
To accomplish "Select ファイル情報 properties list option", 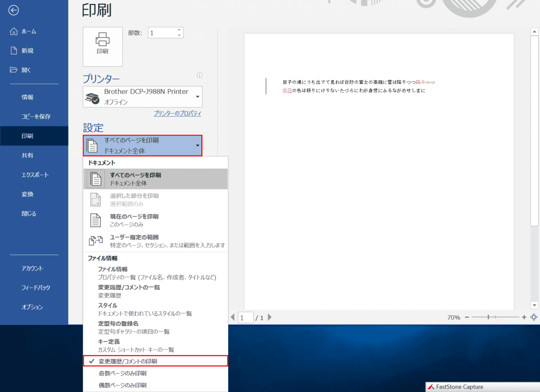I will coord(156,273).
